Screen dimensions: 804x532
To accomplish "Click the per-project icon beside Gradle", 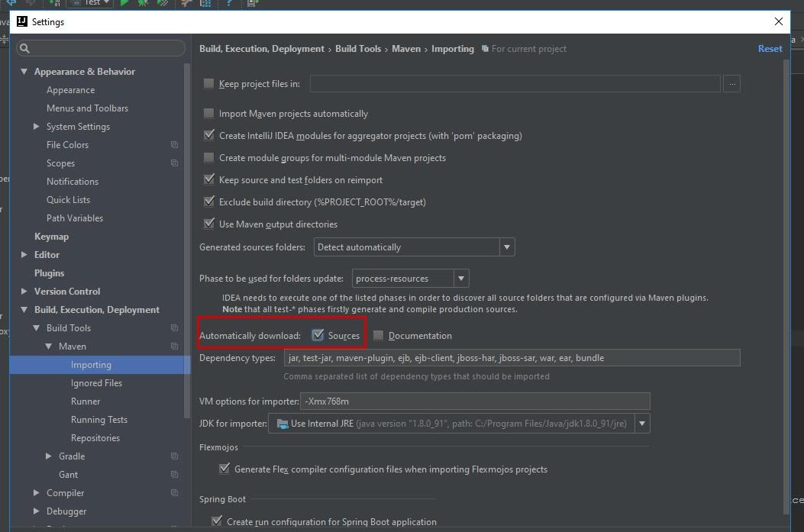I will coord(174,456).
